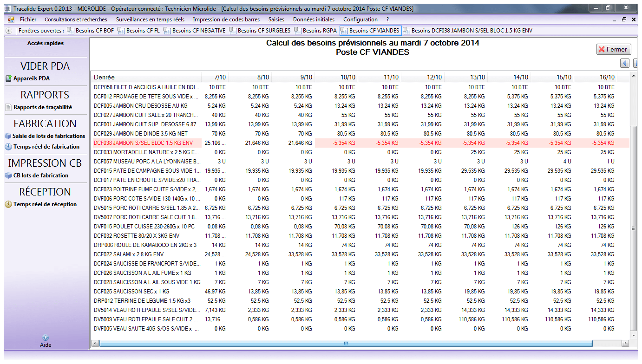Switch to Besoins CF SURGELES window
Image resolution: width=642 pixels, height=364 pixels.
pyautogui.click(x=260, y=31)
